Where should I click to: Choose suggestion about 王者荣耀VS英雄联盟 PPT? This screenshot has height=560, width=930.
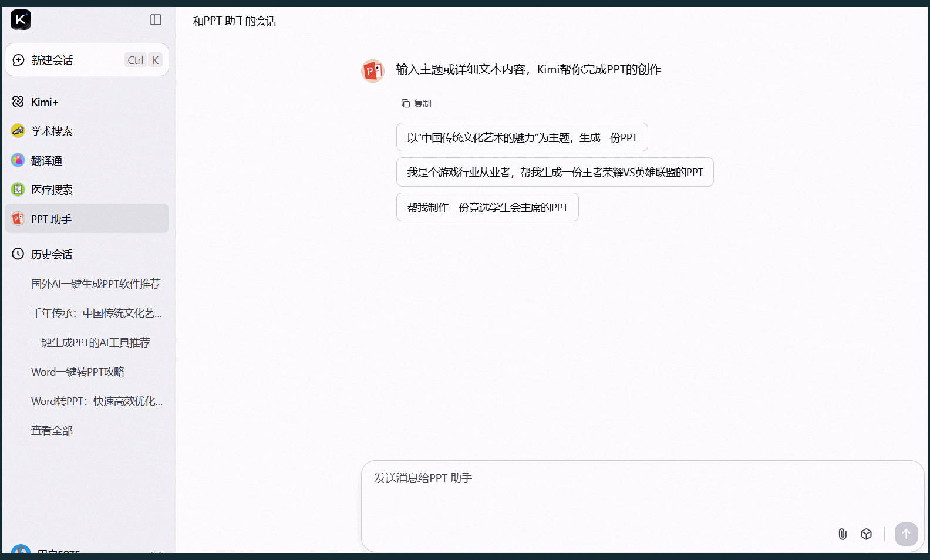click(555, 172)
